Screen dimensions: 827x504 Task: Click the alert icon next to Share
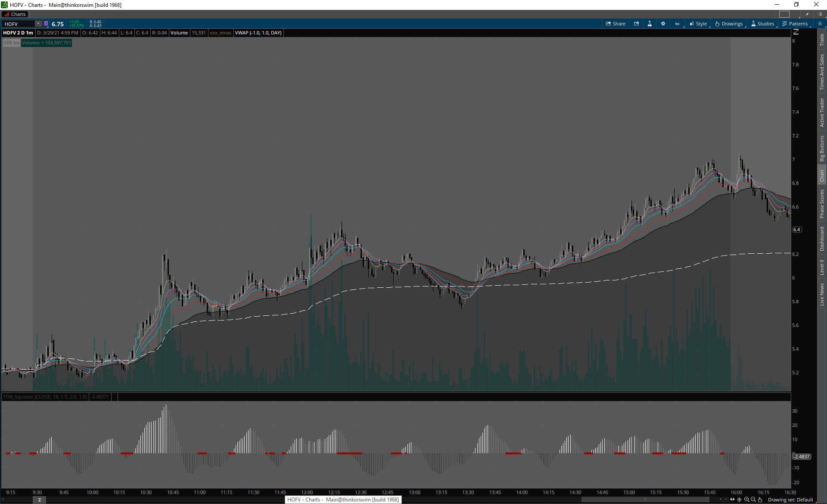tap(636, 24)
